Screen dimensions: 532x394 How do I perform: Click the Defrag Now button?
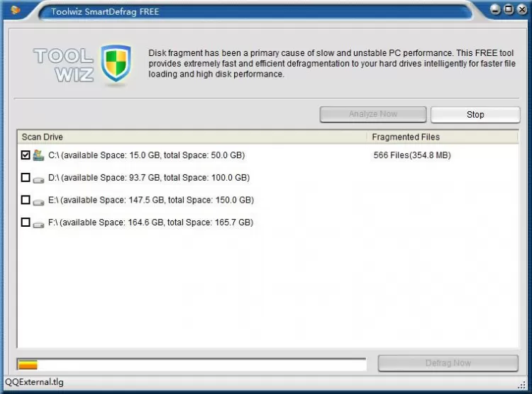point(448,363)
